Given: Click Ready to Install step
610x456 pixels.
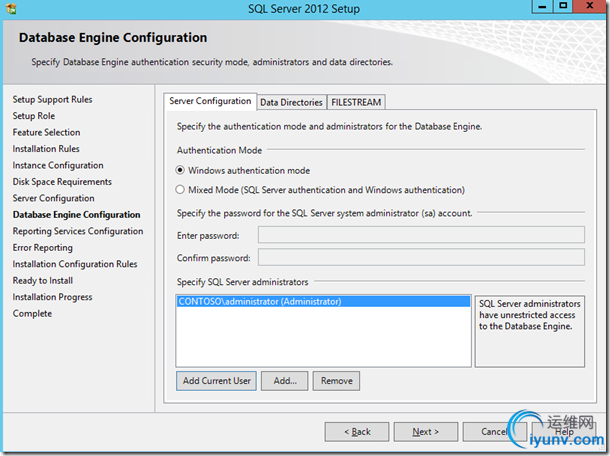Looking at the screenshot, I should coord(42,281).
